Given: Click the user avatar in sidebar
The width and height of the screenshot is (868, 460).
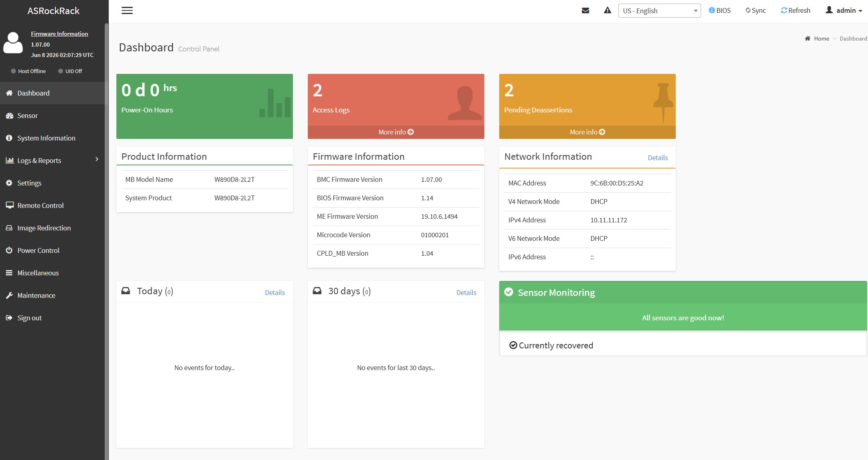Looking at the screenshot, I should point(13,43).
